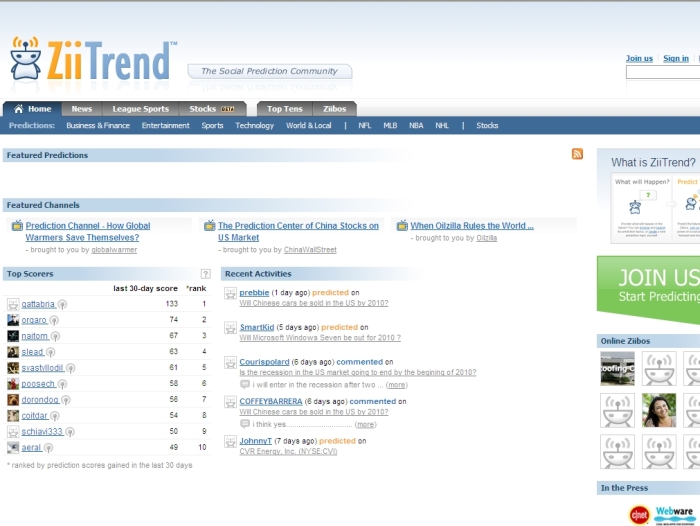
Task: Click the JOIN US green banner
Action: click(648, 288)
